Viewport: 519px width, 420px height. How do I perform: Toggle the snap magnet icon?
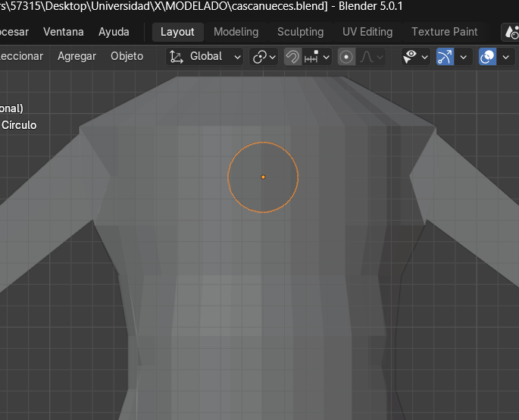point(292,57)
